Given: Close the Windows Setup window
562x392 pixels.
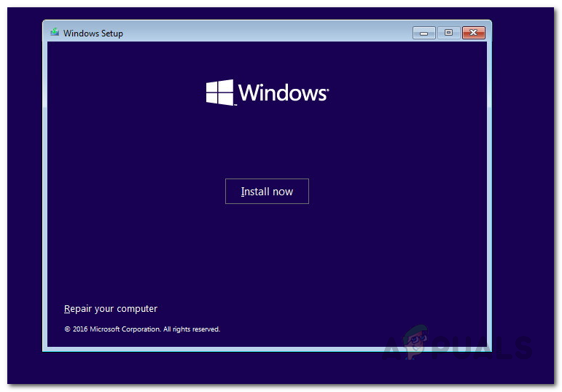Looking at the screenshot, I should tap(474, 33).
